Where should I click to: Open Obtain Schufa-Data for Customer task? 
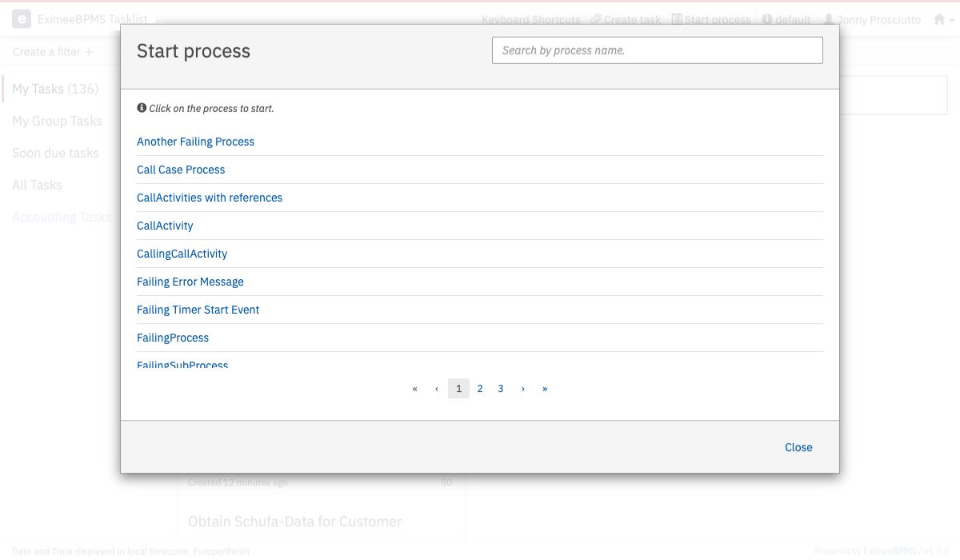(294, 522)
